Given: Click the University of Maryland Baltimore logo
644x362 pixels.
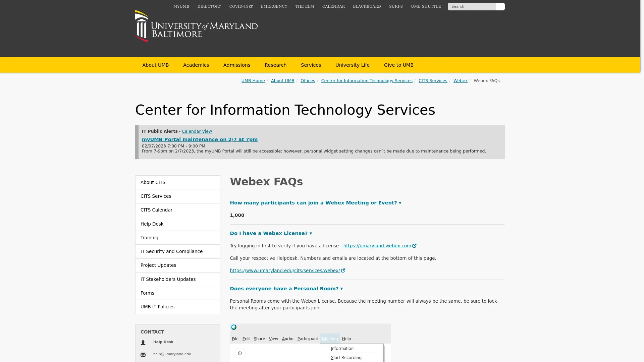Looking at the screenshot, I should coord(196,26).
